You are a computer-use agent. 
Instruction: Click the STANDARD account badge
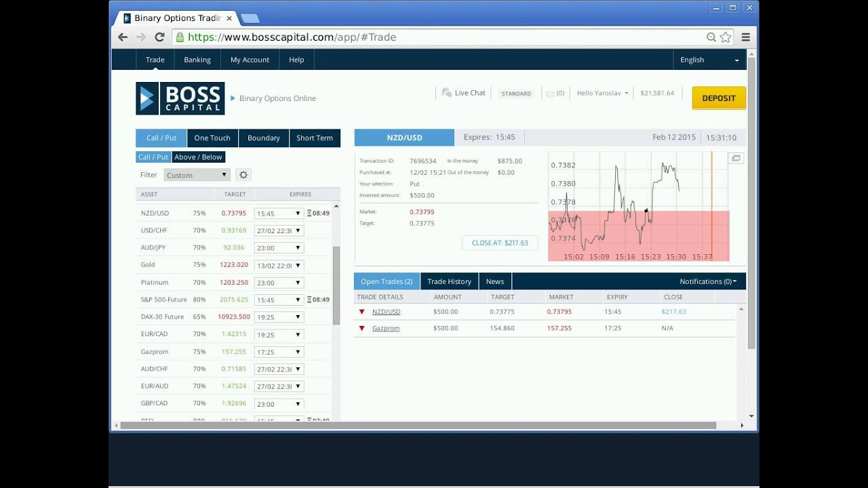pyautogui.click(x=516, y=94)
